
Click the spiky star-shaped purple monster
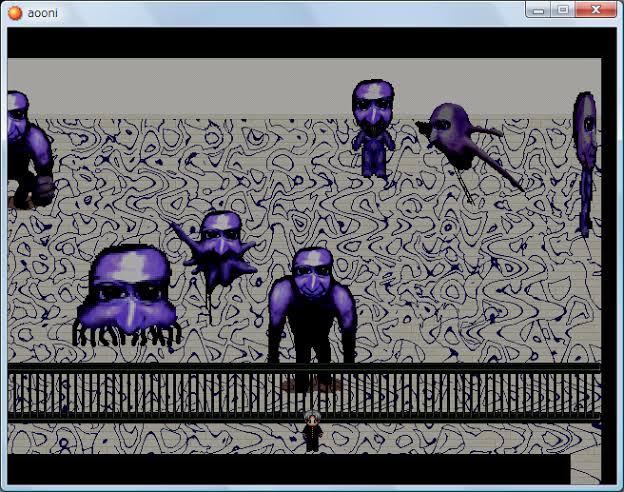point(219,250)
